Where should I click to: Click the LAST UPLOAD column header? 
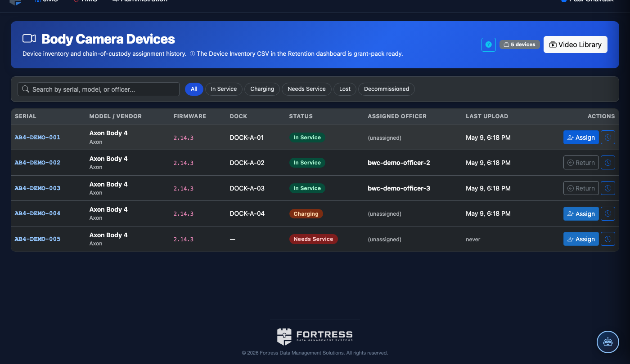[x=487, y=116]
